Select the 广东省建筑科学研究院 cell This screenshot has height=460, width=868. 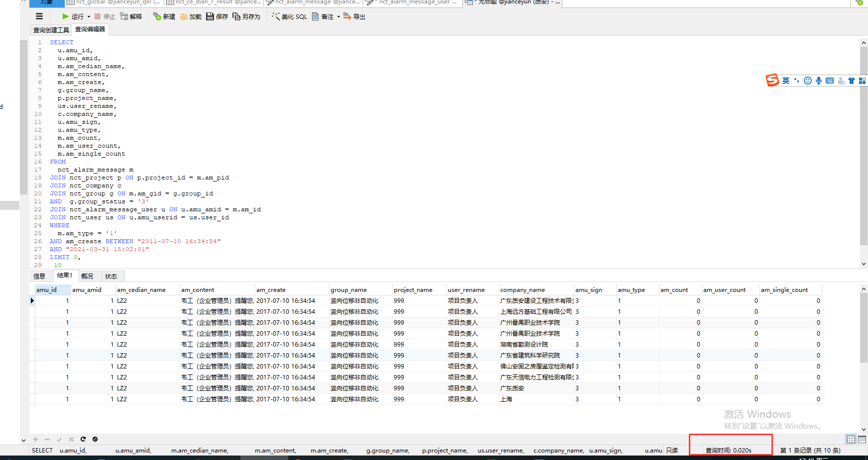click(x=537, y=355)
